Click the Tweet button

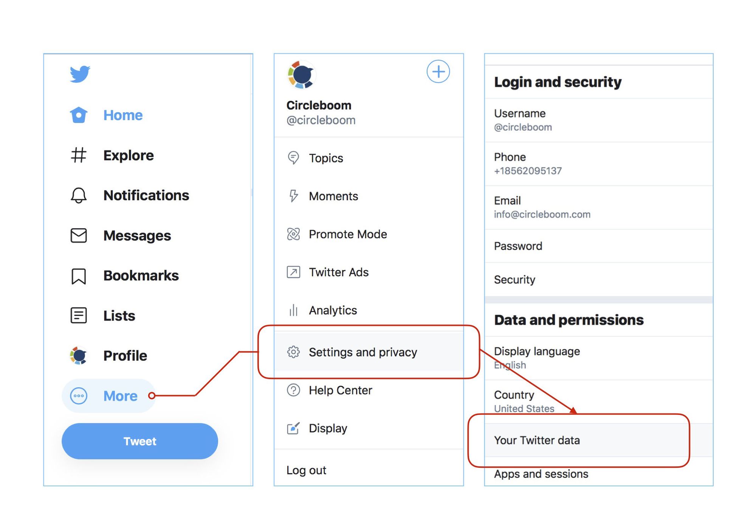click(x=139, y=441)
